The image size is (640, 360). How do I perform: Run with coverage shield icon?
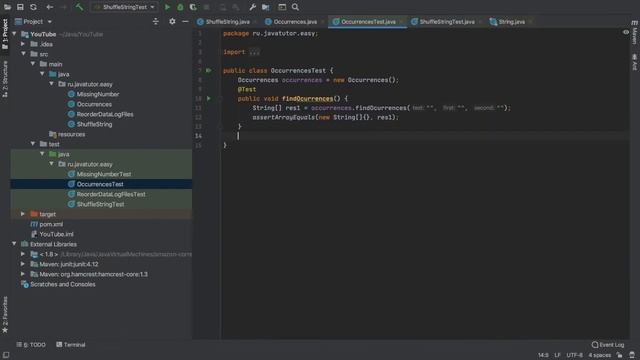[x=193, y=7]
